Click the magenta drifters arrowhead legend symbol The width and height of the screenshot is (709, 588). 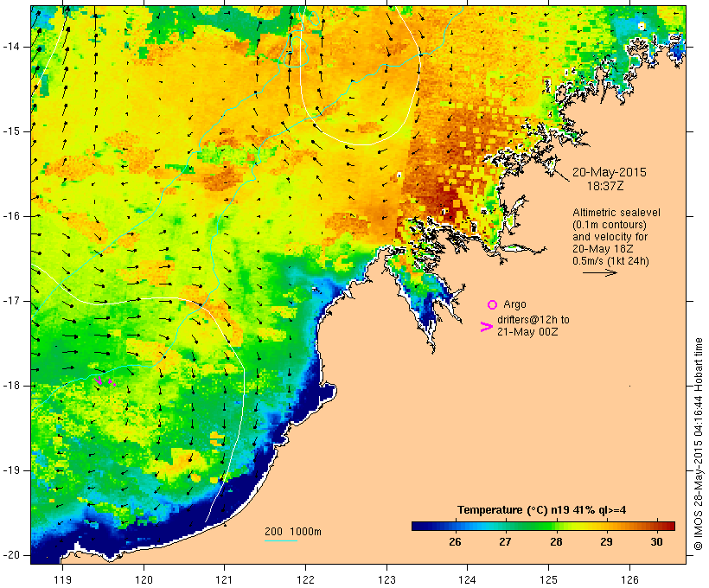pyautogui.click(x=487, y=327)
